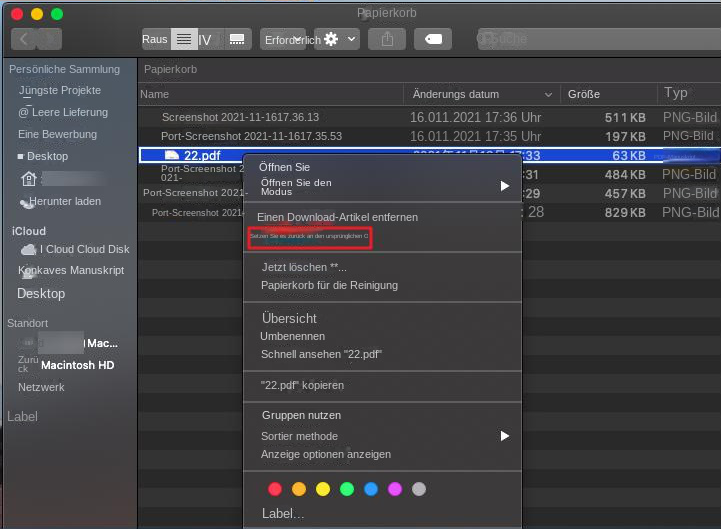Image resolution: width=721 pixels, height=529 pixels.
Task: Choose "22.pdf" kopieren
Action: click(302, 385)
